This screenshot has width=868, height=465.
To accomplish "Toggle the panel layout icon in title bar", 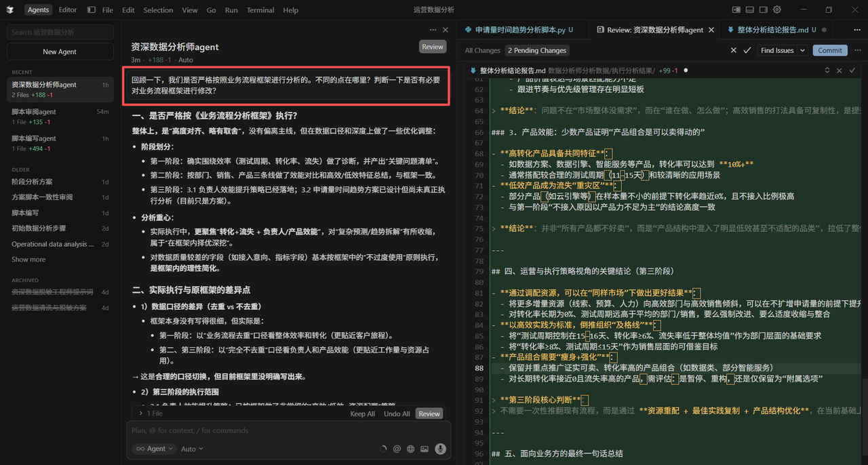I will tap(749, 9).
